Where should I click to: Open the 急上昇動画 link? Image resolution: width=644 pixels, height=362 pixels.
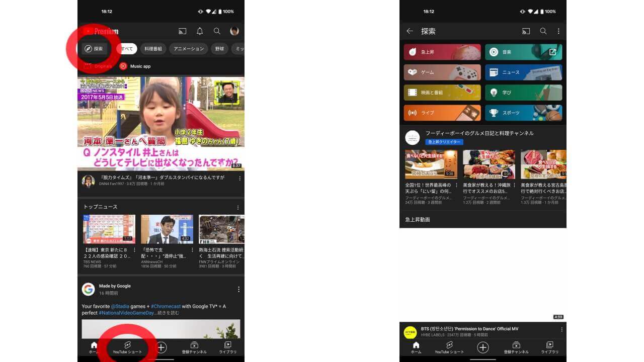point(417,220)
